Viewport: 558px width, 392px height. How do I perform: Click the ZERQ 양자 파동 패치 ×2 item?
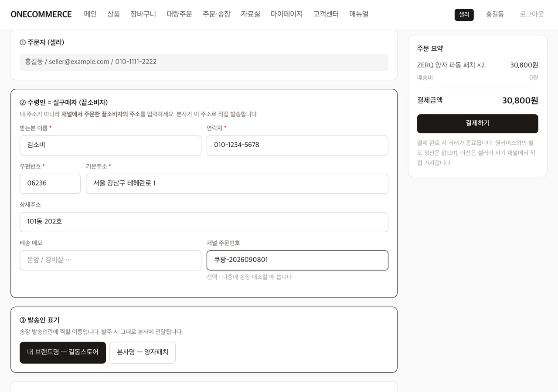pyautogui.click(x=451, y=65)
